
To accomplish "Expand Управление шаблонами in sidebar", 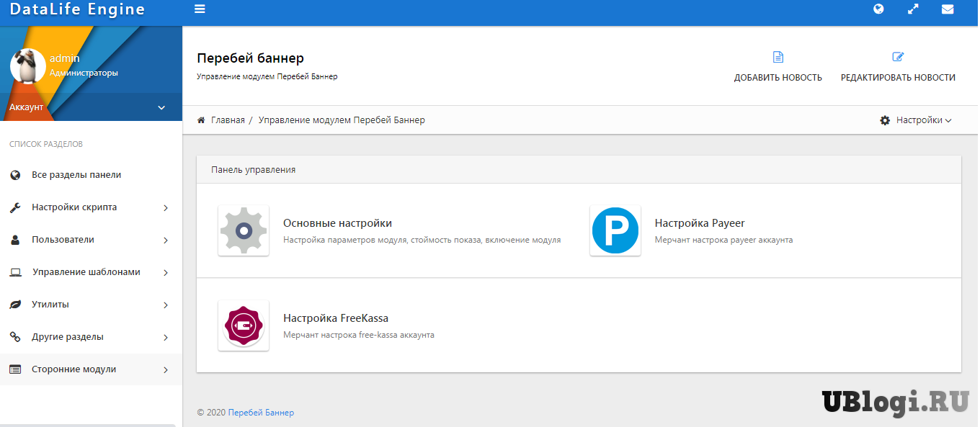I will click(x=90, y=272).
